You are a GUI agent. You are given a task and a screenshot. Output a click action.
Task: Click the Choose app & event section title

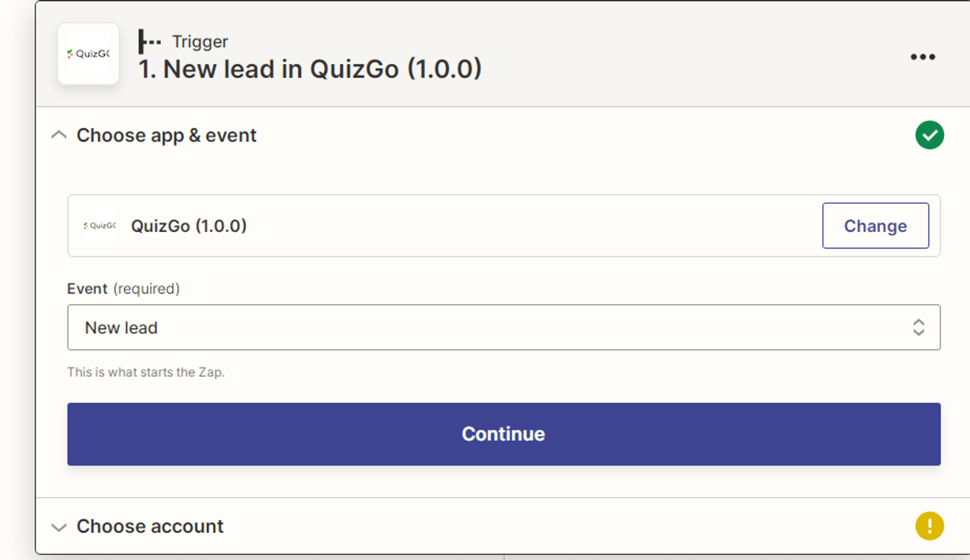[166, 135]
